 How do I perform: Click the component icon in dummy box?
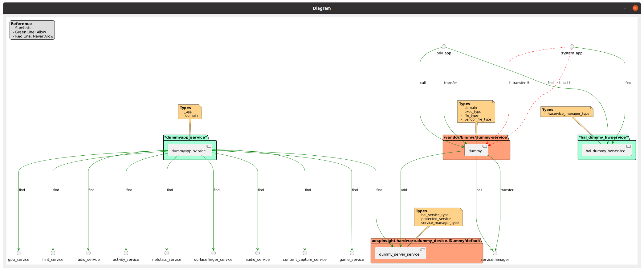[484, 146]
